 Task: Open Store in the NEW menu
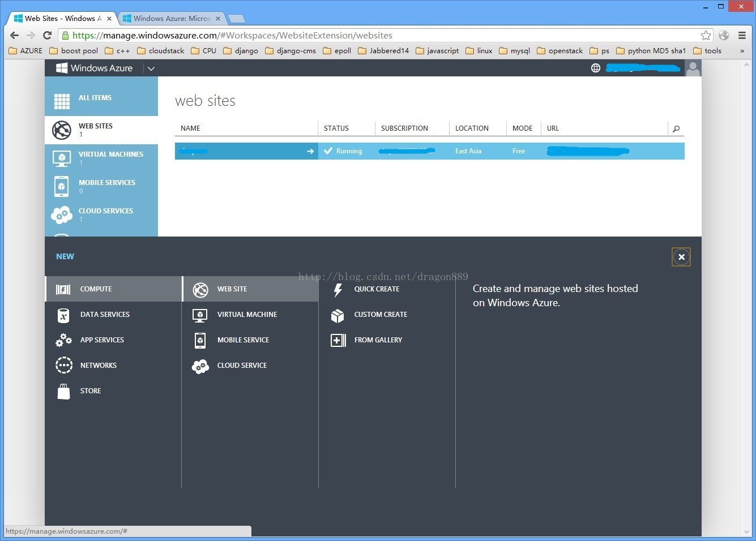113,390
